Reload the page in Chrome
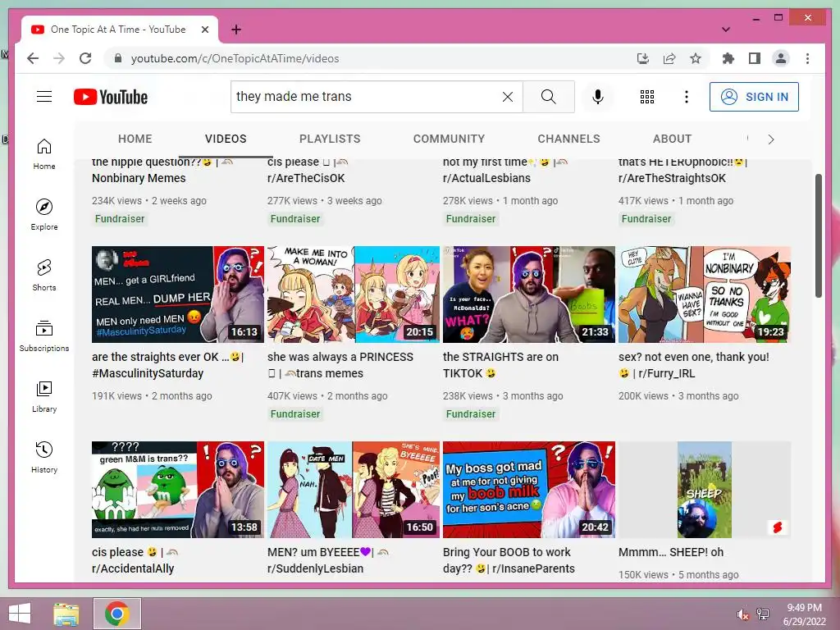The width and height of the screenshot is (840, 630). coord(85,58)
